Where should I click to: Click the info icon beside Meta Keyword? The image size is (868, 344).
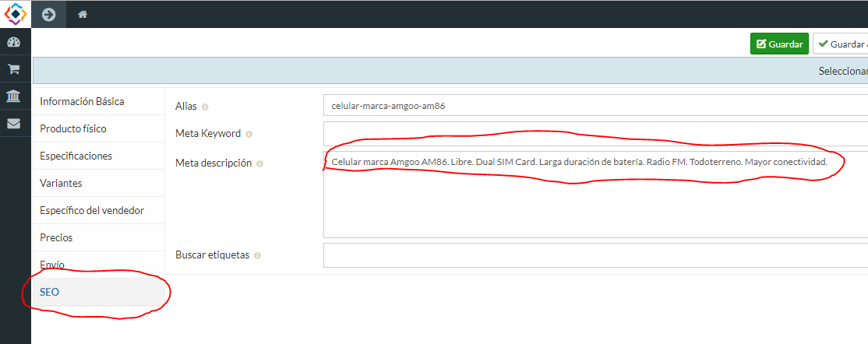pos(249,134)
